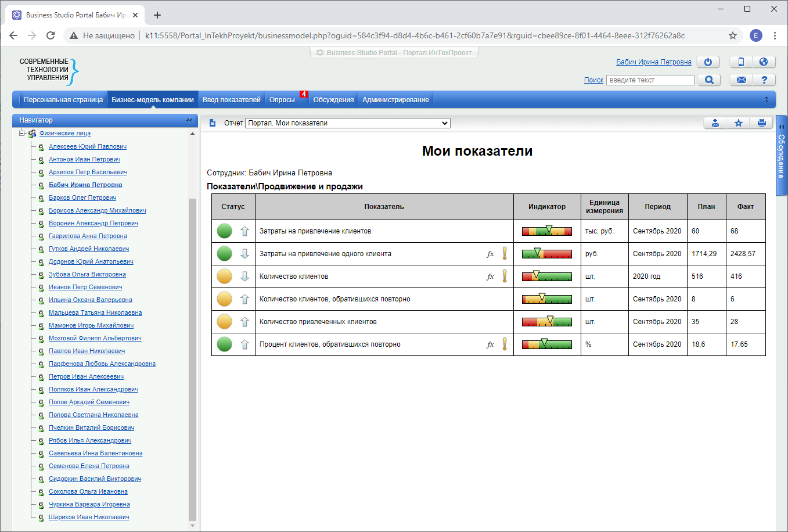Open the Бабич Ирина Петровна profile link at top
Viewport: 788px width, 532px height.
(x=653, y=62)
